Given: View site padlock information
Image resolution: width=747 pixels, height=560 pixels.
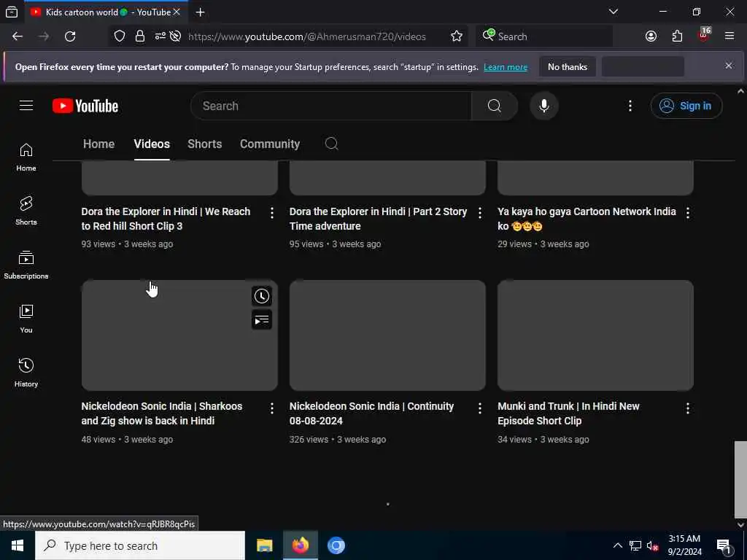Looking at the screenshot, I should point(140,36).
